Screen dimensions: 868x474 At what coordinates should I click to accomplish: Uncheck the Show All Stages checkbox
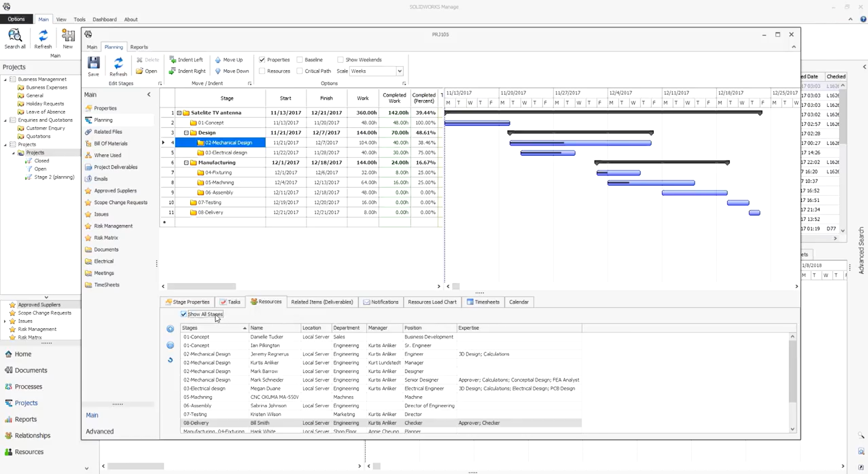[x=183, y=314]
